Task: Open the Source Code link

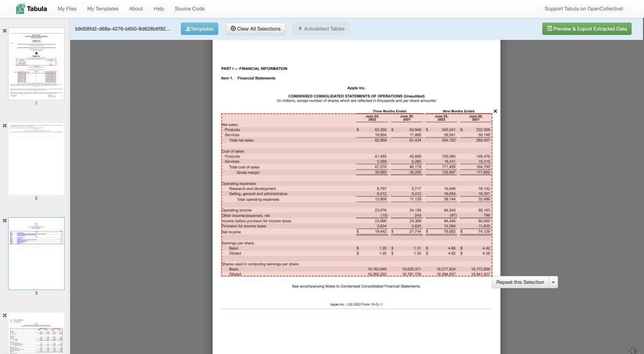Action: (x=189, y=9)
